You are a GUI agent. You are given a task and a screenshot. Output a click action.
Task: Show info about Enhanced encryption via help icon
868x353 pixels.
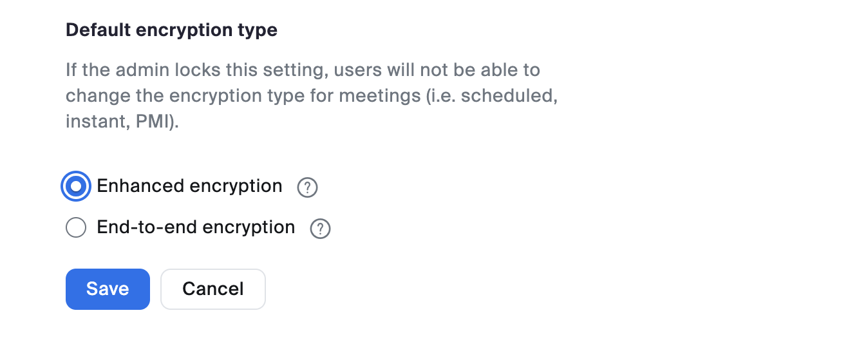(x=307, y=187)
